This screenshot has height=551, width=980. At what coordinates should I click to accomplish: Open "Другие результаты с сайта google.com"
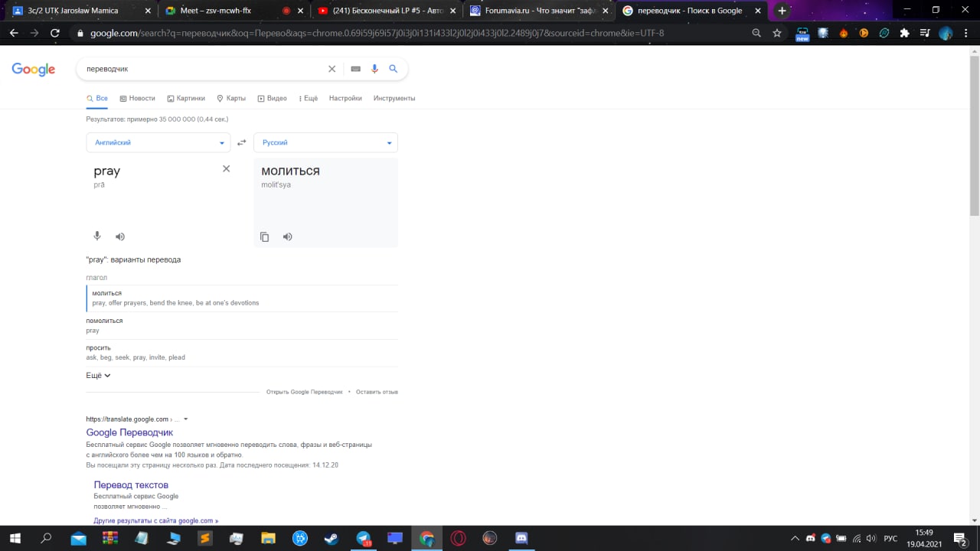coord(156,520)
